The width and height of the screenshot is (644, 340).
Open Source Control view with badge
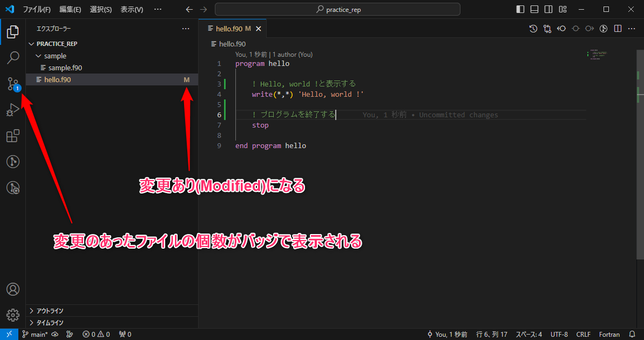(x=13, y=84)
